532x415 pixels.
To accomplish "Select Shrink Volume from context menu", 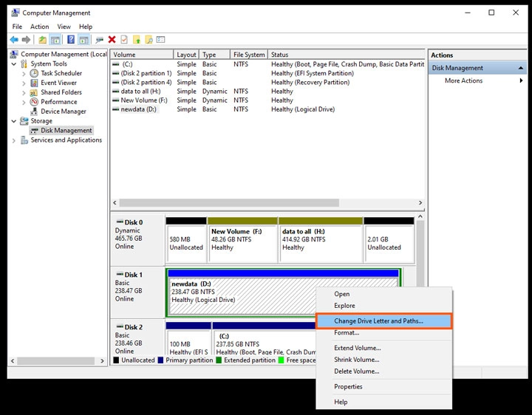I will tap(358, 360).
